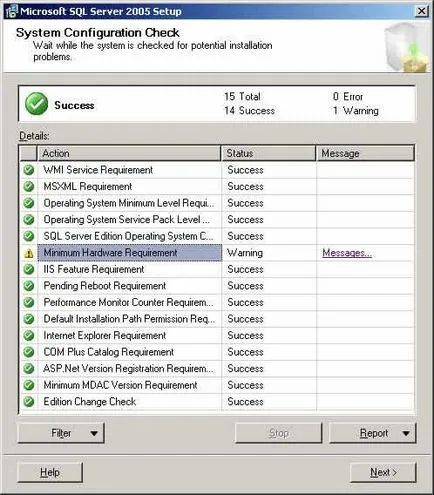Select the Pending Reboot Requirement row
The width and height of the screenshot is (434, 495).
(217, 286)
